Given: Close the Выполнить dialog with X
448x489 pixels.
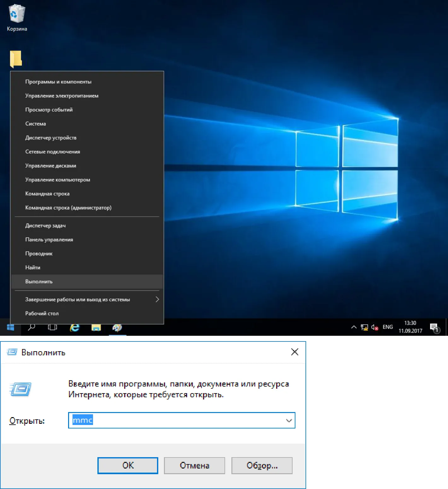Looking at the screenshot, I should click(x=295, y=352).
